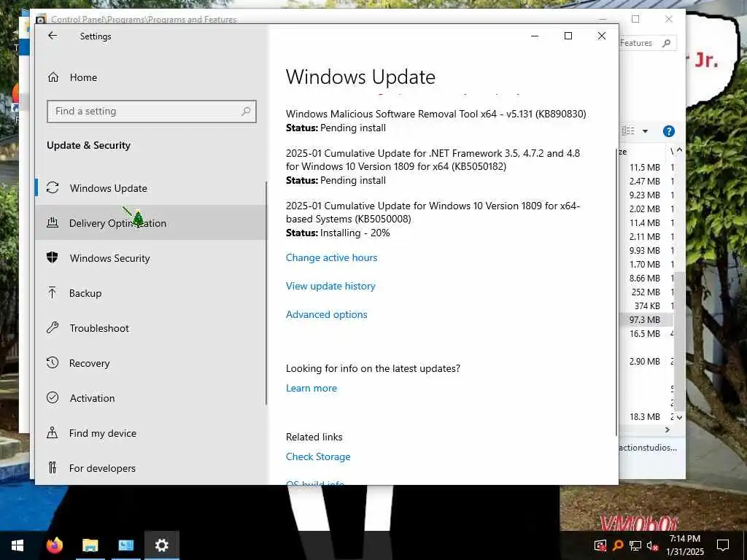The image size is (747, 560).
Task: Click the KB890830 Malicious Software Removal Tool entry
Action: (x=436, y=120)
